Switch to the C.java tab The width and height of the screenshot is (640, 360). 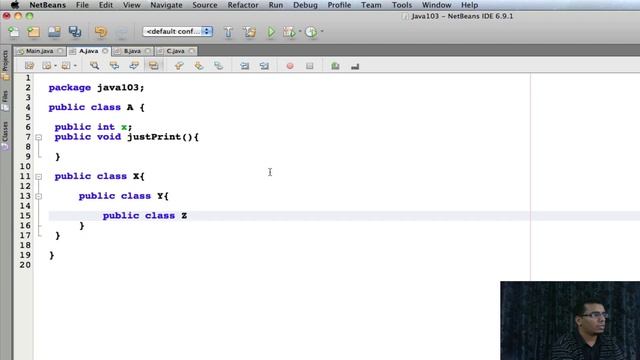(x=176, y=51)
